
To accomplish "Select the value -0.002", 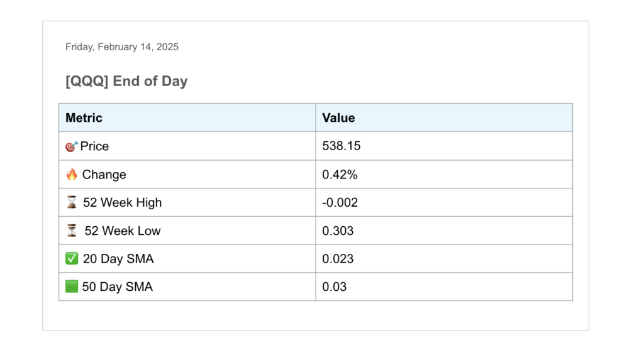I will pos(340,202).
